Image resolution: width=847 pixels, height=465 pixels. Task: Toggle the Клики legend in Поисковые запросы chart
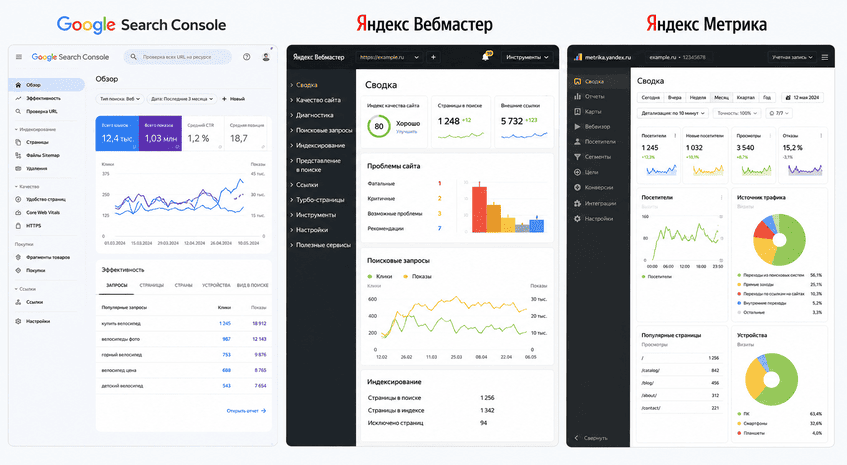pyautogui.click(x=380, y=277)
